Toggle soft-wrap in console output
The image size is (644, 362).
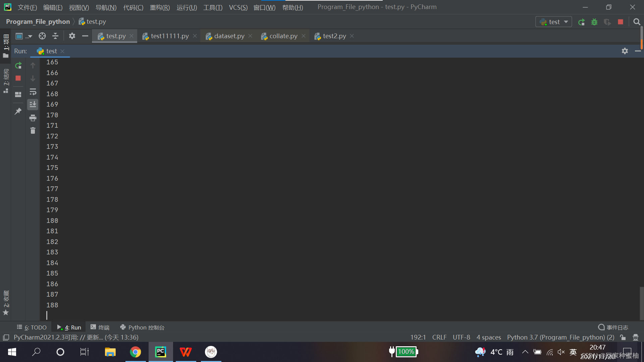tap(33, 92)
